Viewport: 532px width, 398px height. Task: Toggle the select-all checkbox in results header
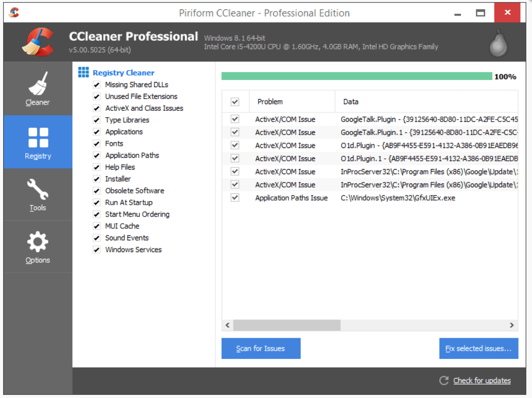pos(235,102)
